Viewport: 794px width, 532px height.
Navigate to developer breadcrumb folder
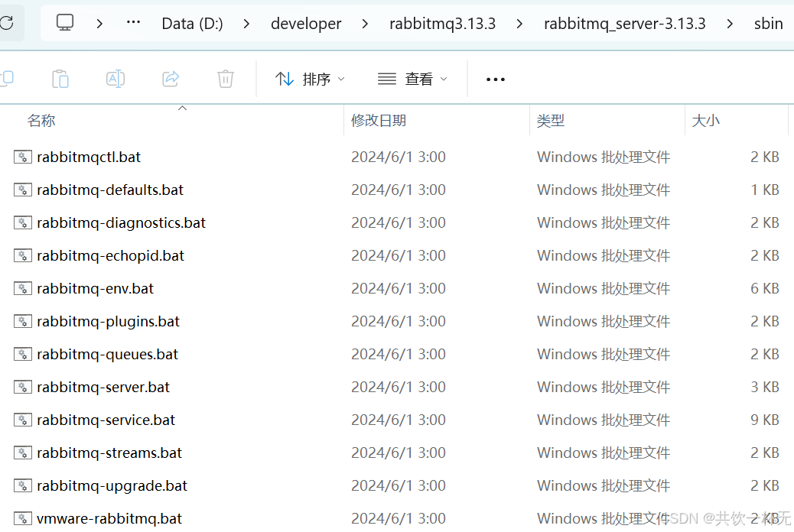point(306,23)
